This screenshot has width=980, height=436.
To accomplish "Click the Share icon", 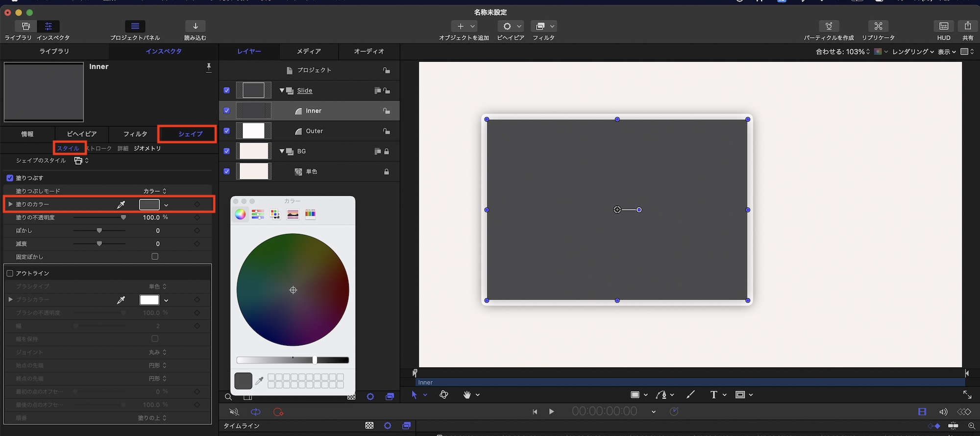I will tap(967, 26).
